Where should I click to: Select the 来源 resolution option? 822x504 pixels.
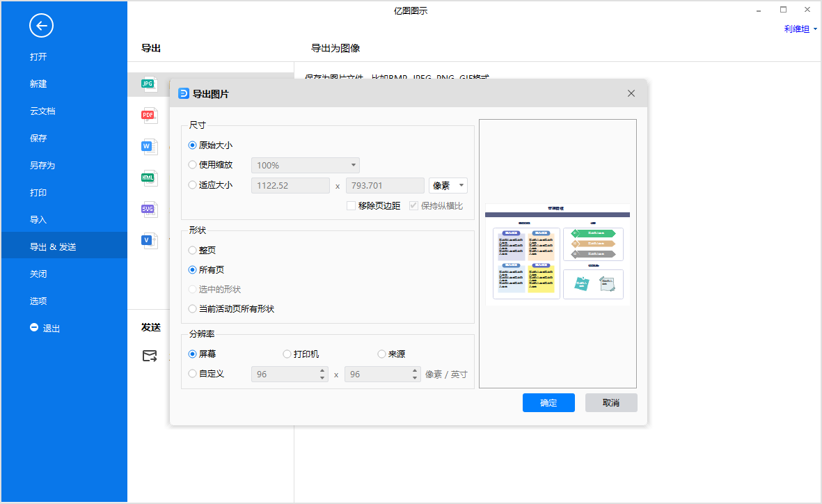point(381,354)
